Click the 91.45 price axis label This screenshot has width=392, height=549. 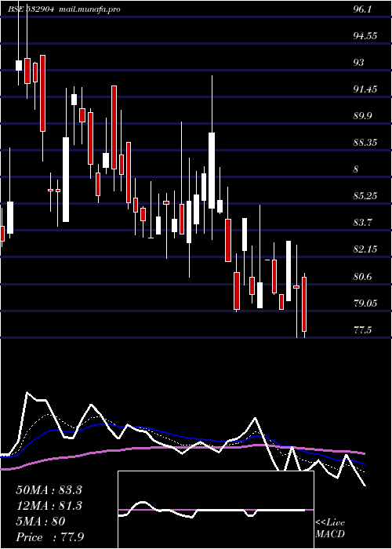click(x=365, y=89)
